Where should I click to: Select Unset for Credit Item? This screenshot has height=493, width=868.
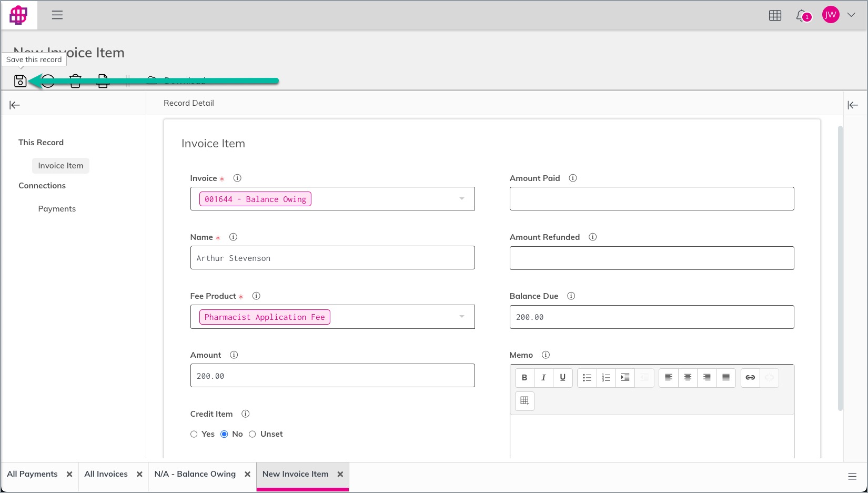[253, 434]
